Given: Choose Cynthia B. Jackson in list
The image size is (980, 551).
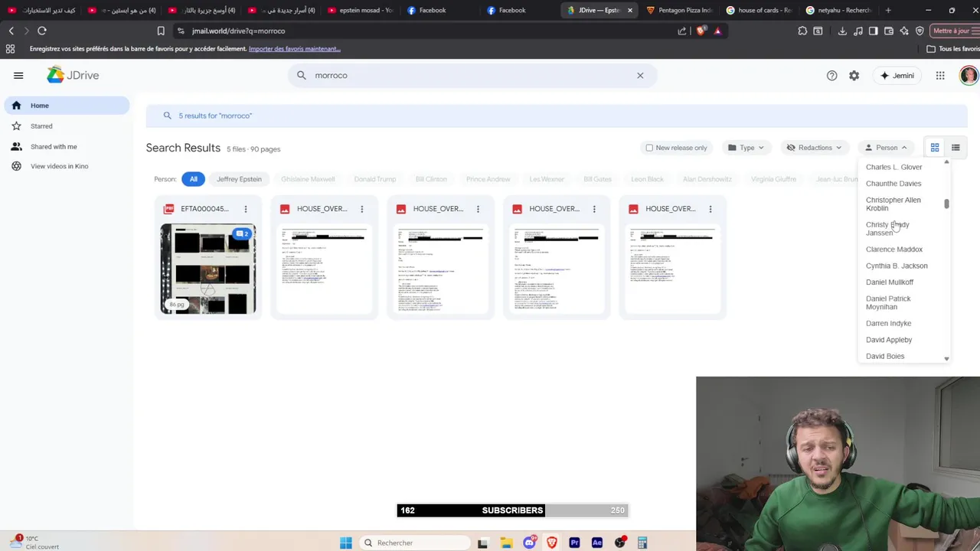Looking at the screenshot, I should tap(897, 266).
